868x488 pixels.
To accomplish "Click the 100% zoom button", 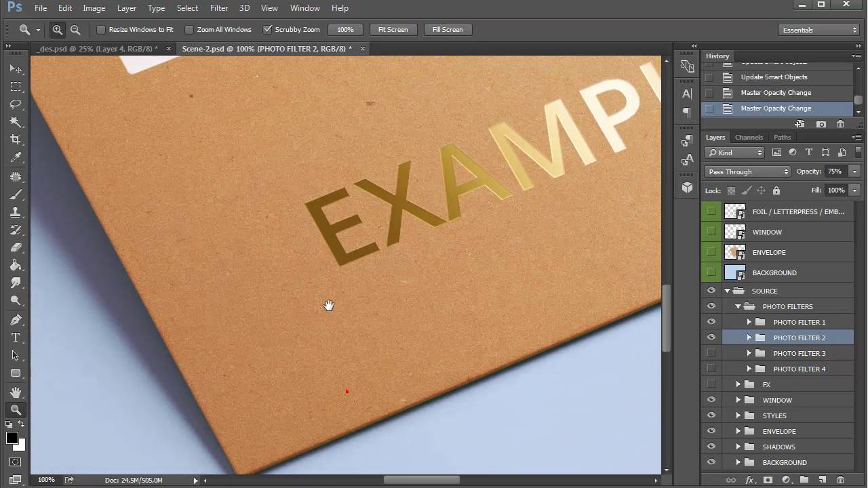I will coord(345,30).
